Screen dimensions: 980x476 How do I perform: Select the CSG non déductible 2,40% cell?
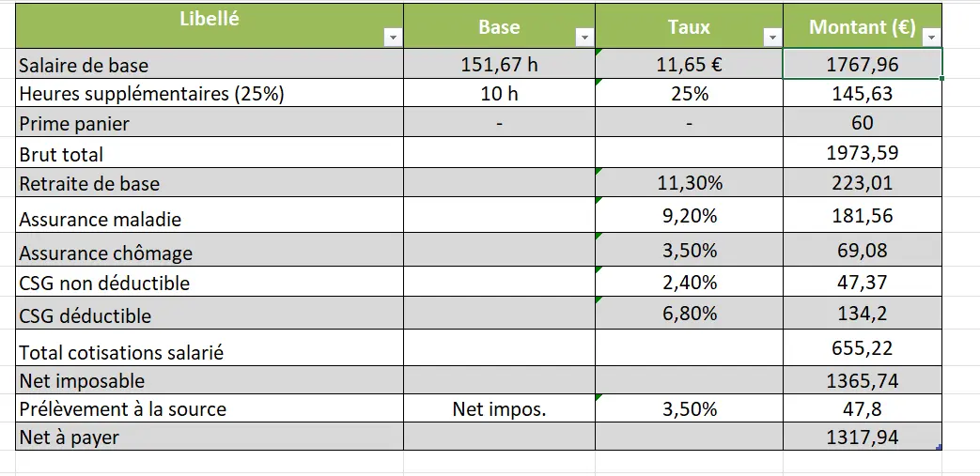(689, 282)
